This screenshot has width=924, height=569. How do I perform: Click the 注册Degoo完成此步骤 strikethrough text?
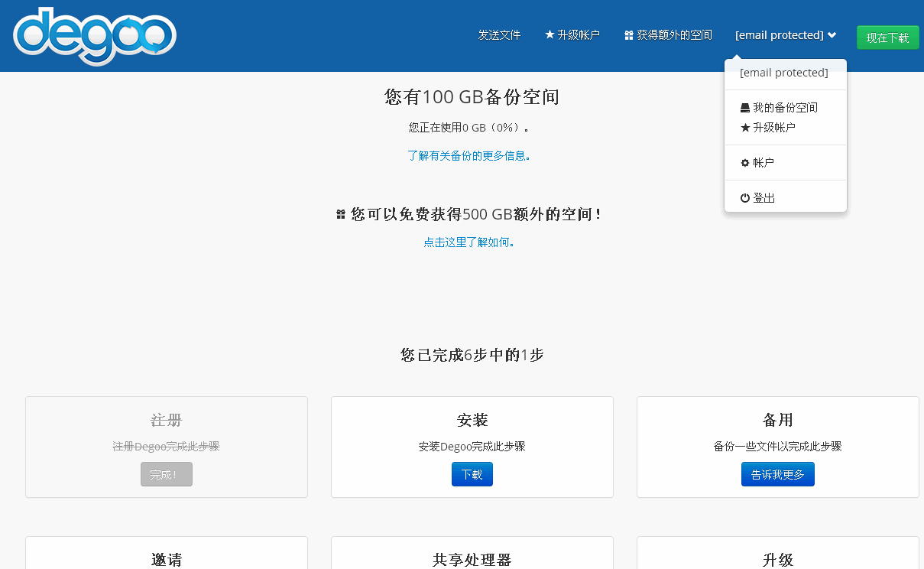pyautogui.click(x=167, y=447)
